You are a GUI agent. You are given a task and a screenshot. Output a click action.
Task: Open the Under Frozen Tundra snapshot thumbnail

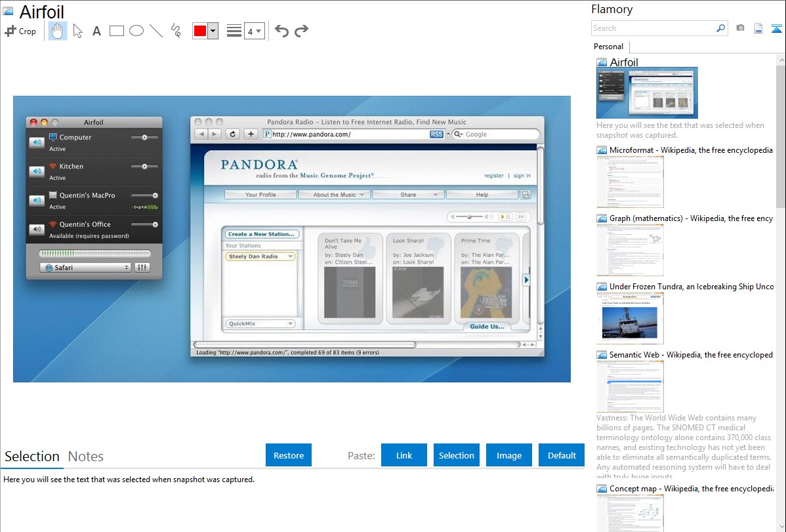630,318
